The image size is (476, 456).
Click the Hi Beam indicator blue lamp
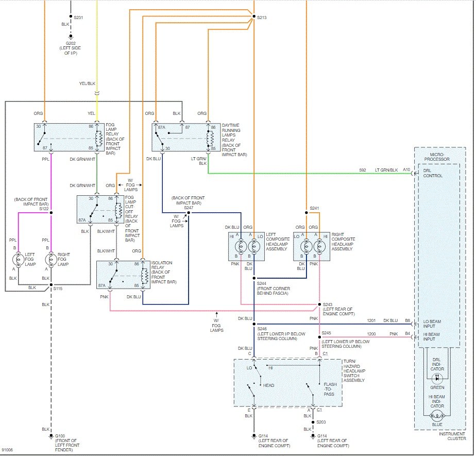coord(437,415)
